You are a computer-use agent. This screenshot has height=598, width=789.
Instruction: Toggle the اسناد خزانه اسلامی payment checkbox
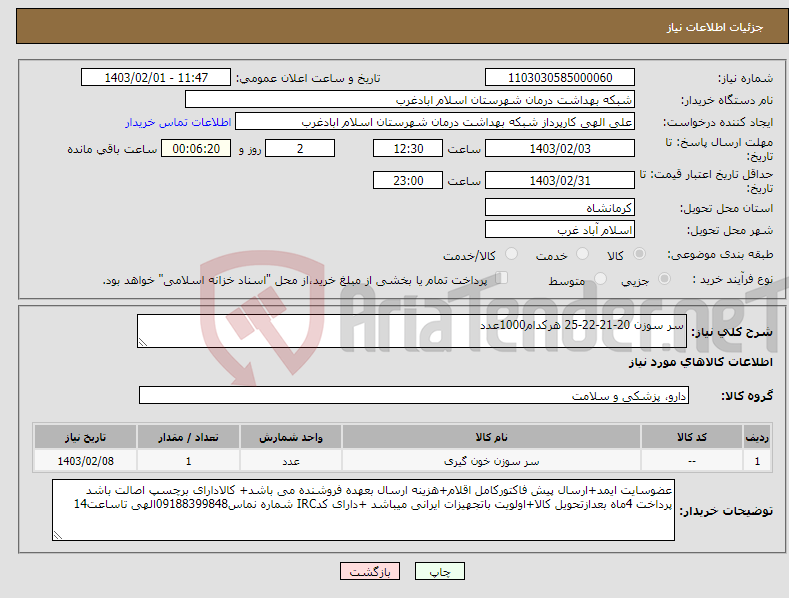(502, 277)
